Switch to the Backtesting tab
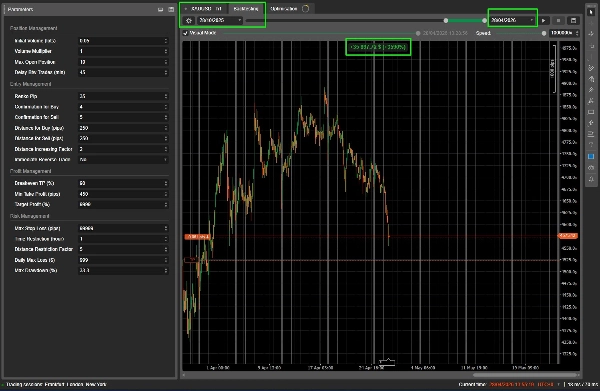Screen dimensions: 600x391 [x=246, y=9]
